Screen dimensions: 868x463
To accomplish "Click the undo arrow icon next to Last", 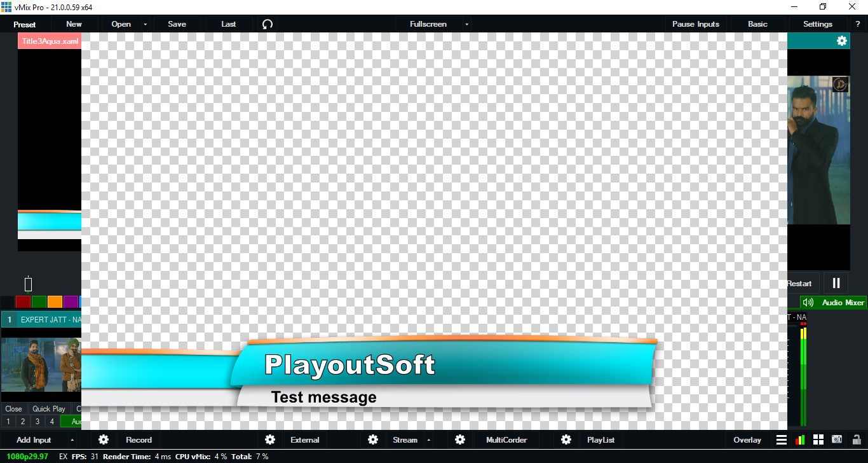I will tap(268, 24).
